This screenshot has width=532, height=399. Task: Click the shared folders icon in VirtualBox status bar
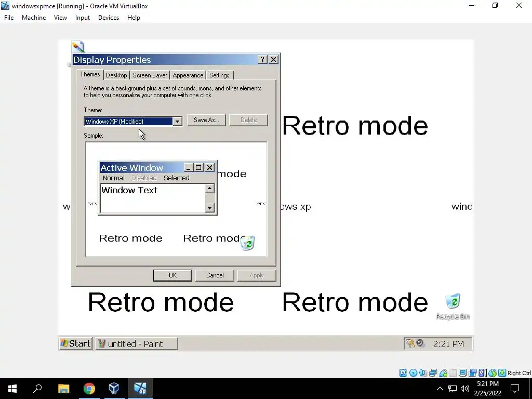(453, 373)
